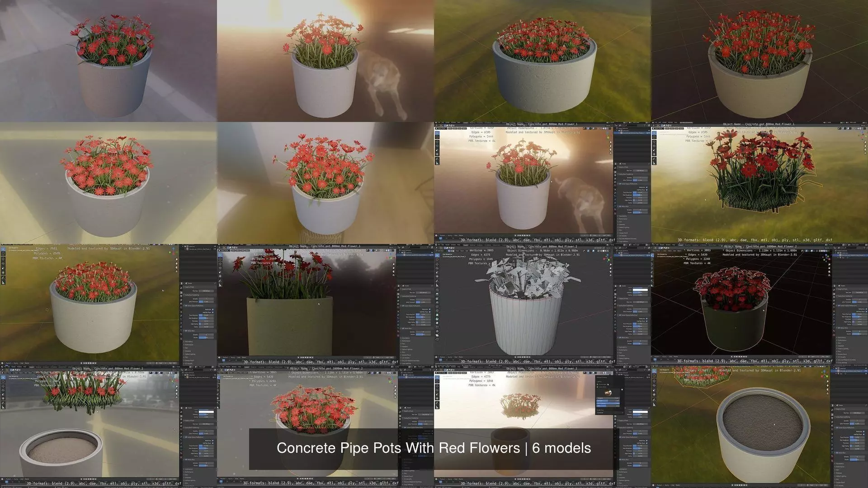Toggle Refraction checkbox in soil pot on grass screenshot
Viewport: 868px width, 488px height.
pos(863,432)
